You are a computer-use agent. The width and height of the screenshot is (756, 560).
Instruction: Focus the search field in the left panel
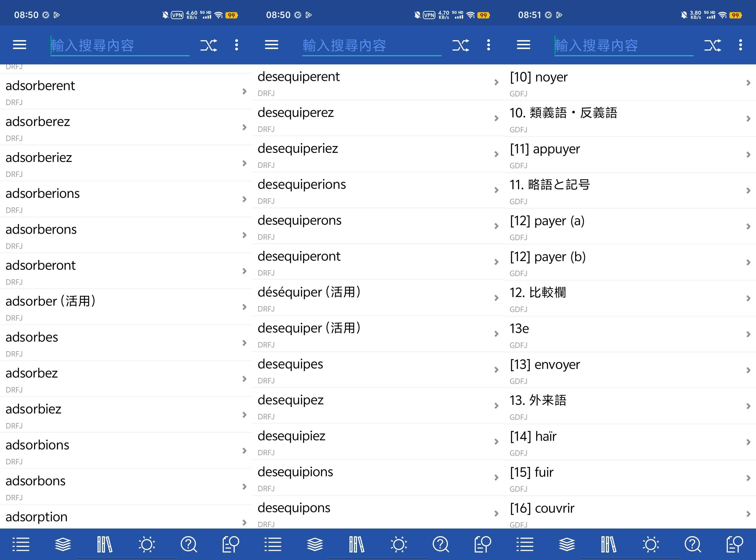120,45
